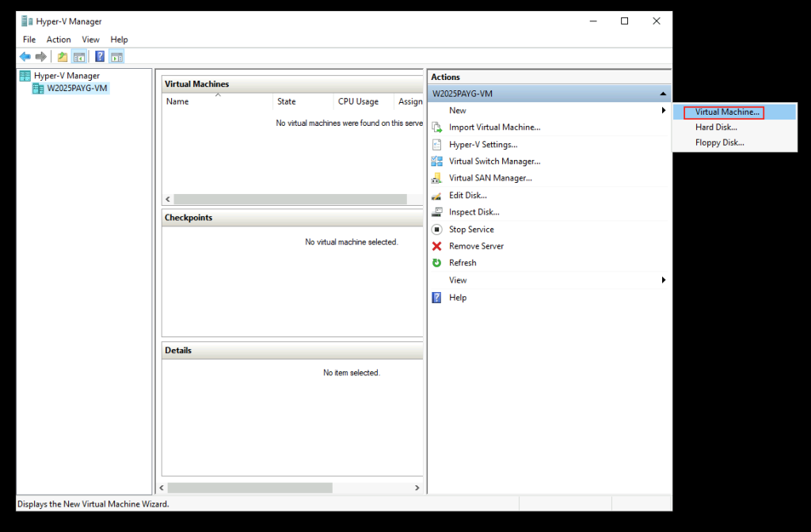Click Remove Server action
811x532 pixels.
tap(476, 246)
